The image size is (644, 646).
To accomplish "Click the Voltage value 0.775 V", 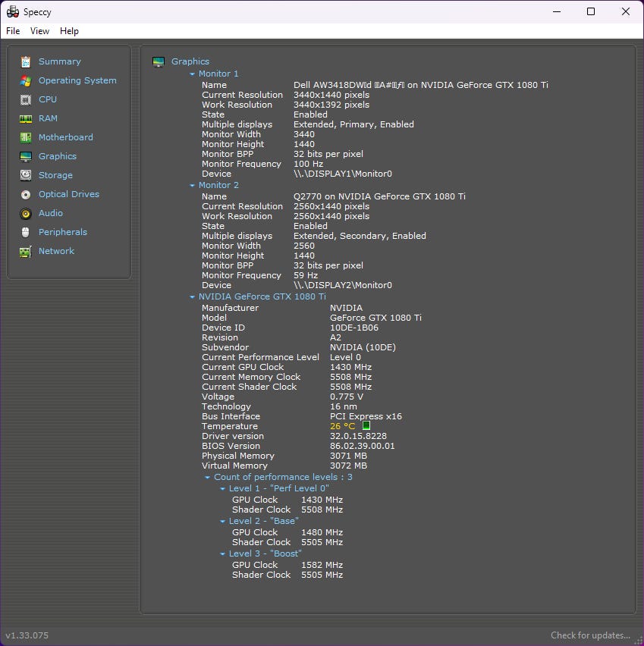I will [347, 397].
